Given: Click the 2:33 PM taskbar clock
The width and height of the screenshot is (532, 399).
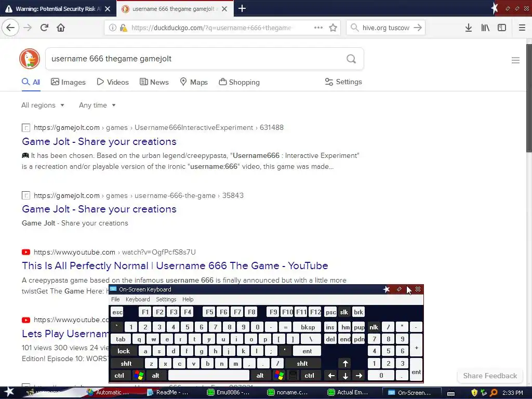Looking at the screenshot, I should click(512, 393).
